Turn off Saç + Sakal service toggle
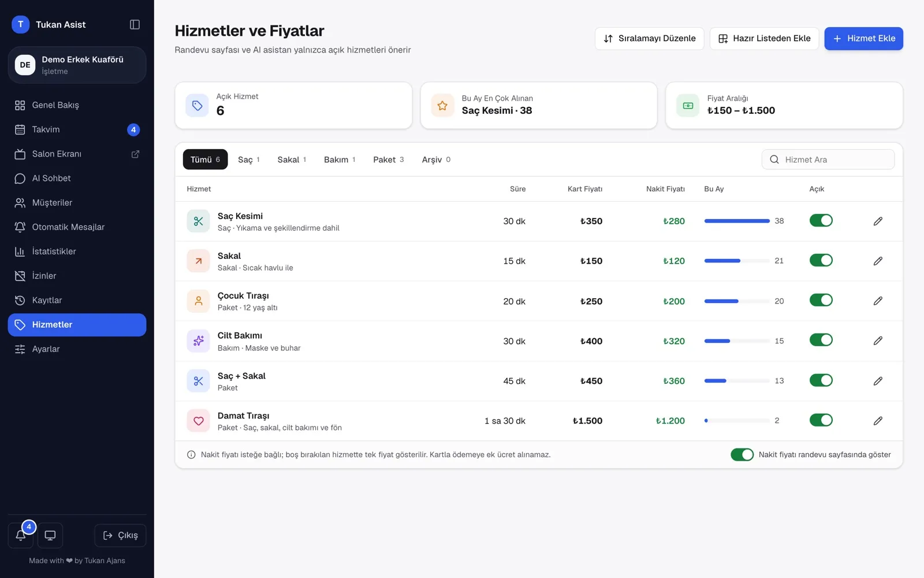This screenshot has height=578, width=924. pyautogui.click(x=821, y=380)
